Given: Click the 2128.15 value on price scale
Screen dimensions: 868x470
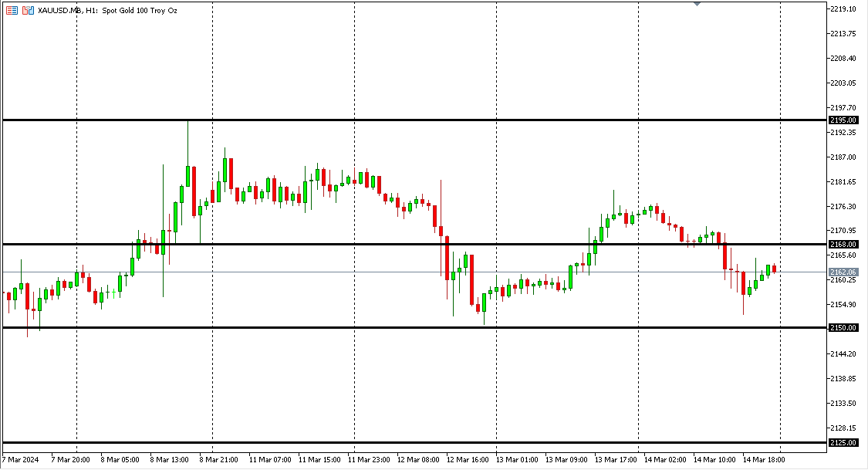Looking at the screenshot, I should 843,428.
